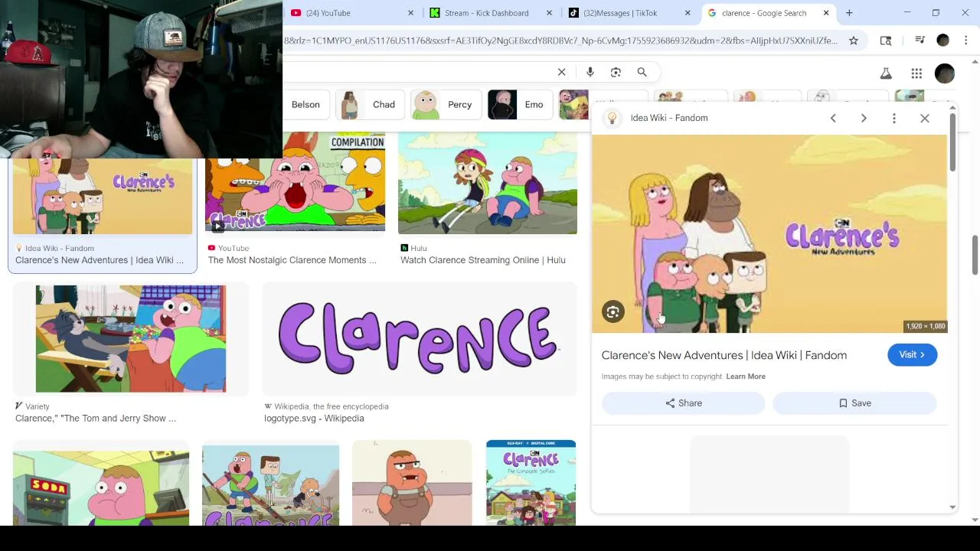Viewport: 980px width, 551px height.
Task: Click the Save button
Action: (x=854, y=403)
